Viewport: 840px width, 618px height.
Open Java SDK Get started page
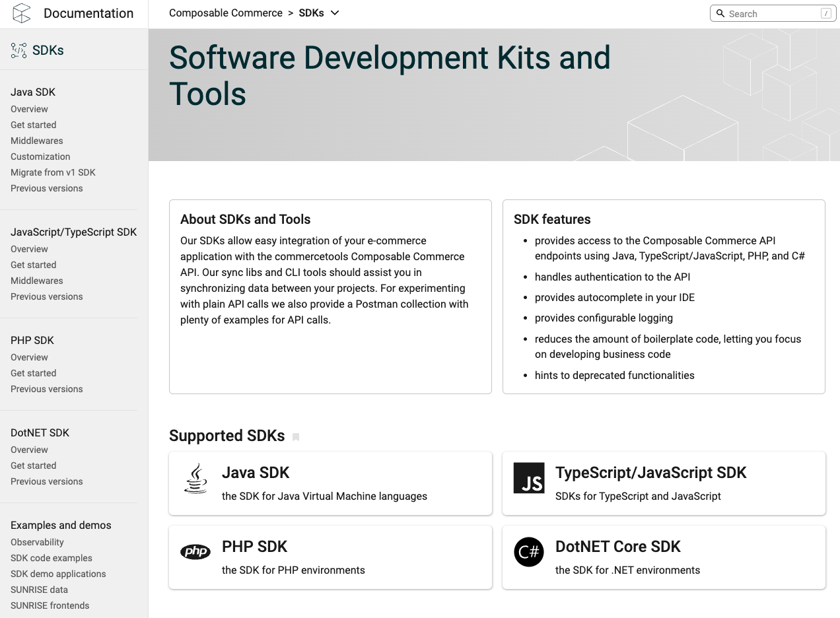(33, 125)
